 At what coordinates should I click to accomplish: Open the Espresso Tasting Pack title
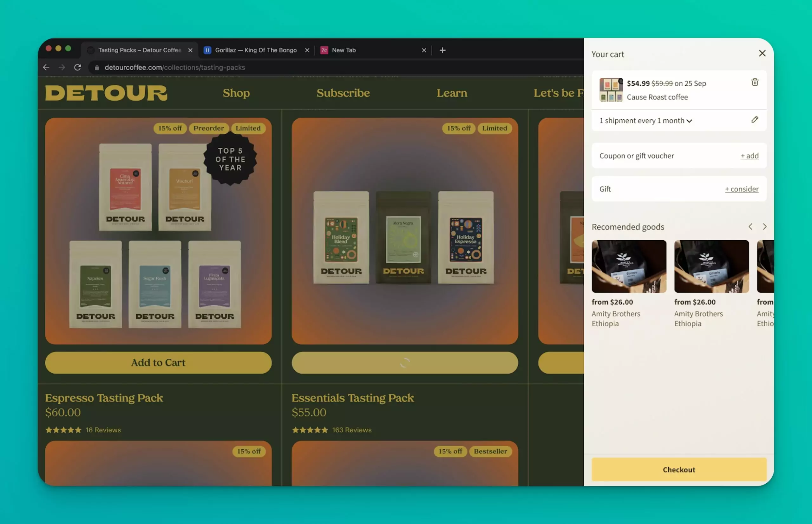tap(104, 398)
